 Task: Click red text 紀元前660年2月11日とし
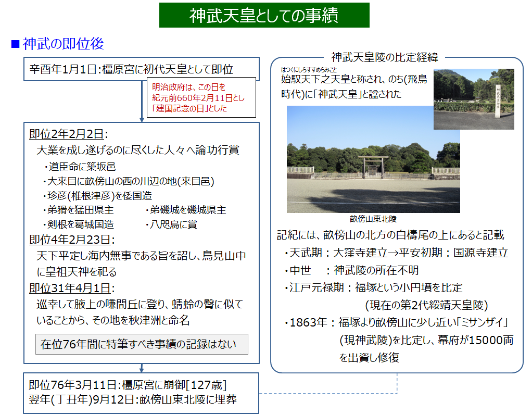click(x=198, y=98)
